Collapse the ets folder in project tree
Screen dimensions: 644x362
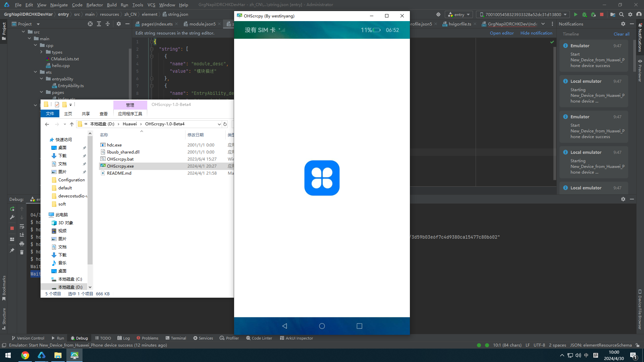[x=36, y=72]
